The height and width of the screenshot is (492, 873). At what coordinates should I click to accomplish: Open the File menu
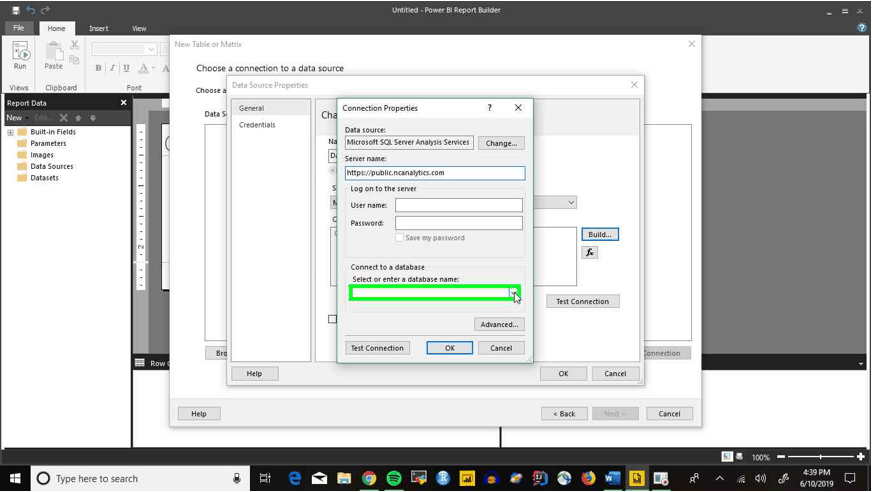pos(19,28)
